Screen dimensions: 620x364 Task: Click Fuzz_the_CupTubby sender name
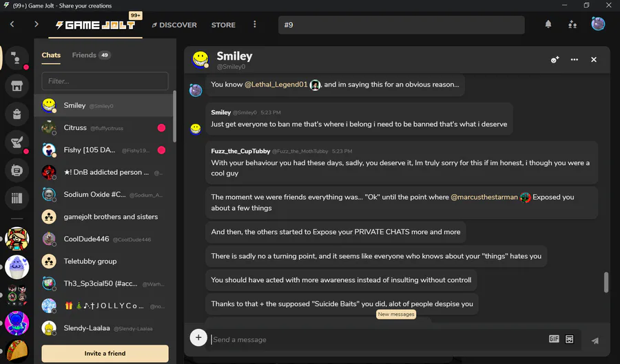pos(240,151)
